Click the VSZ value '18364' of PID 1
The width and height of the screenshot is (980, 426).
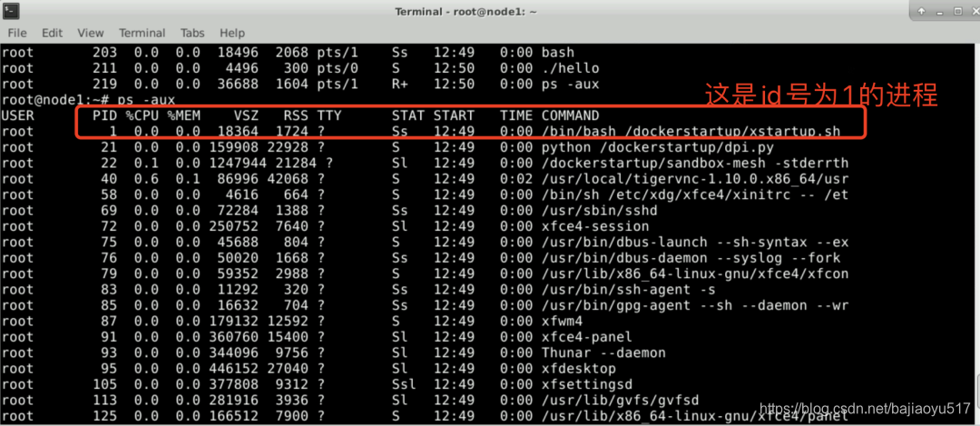[238, 132]
